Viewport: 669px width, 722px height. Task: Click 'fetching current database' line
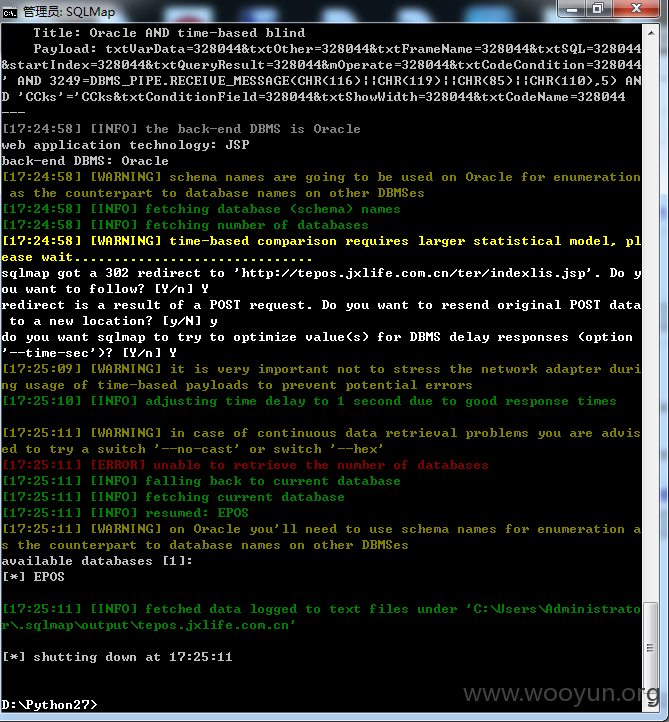173,497
